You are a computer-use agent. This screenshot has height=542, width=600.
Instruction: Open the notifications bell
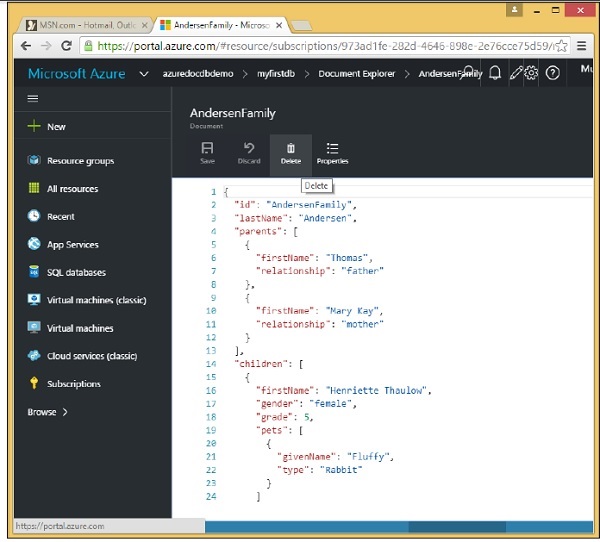point(494,73)
